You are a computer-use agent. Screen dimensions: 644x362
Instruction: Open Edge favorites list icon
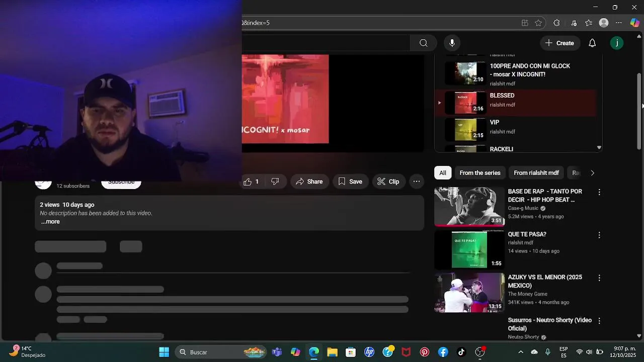tap(589, 23)
